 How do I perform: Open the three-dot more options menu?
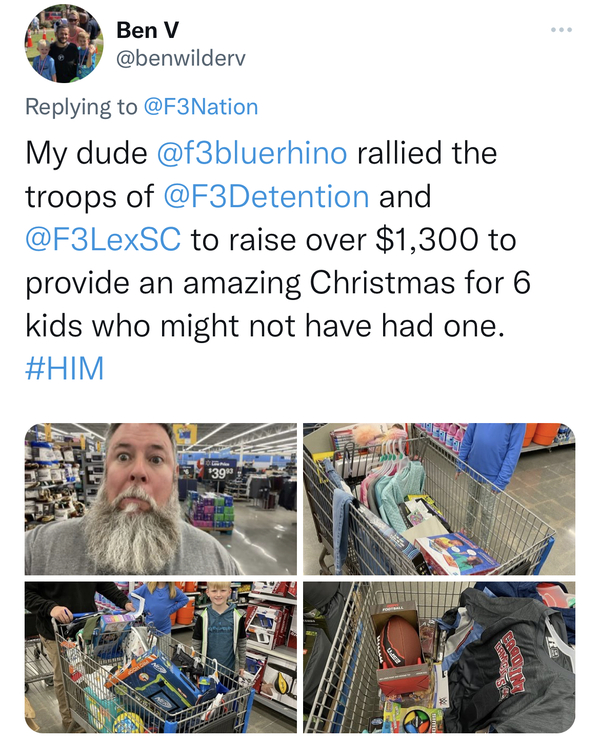coord(562,30)
